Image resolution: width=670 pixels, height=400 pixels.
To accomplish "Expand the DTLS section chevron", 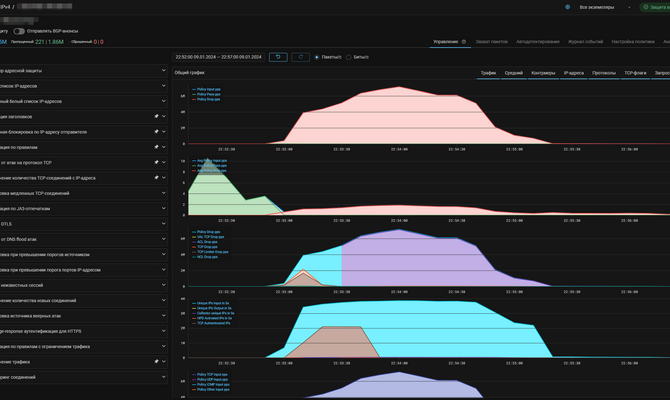I will click(x=165, y=223).
